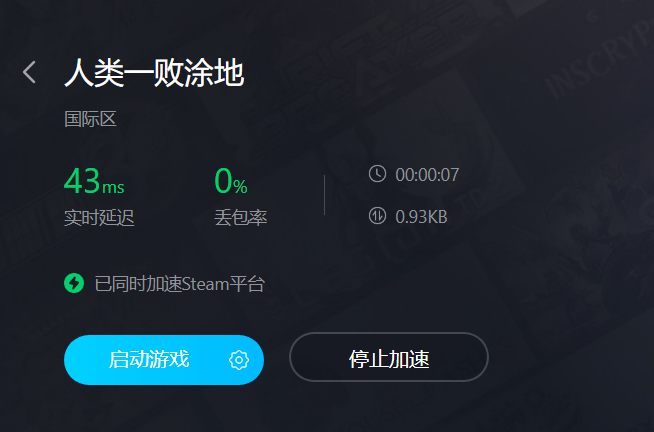Click the 0% packet loss value

(231, 181)
